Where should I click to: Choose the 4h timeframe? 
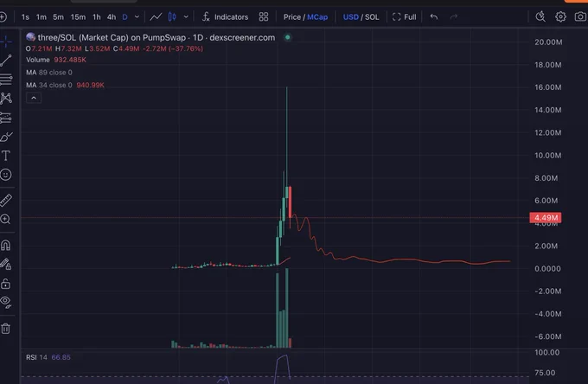pyautogui.click(x=112, y=17)
